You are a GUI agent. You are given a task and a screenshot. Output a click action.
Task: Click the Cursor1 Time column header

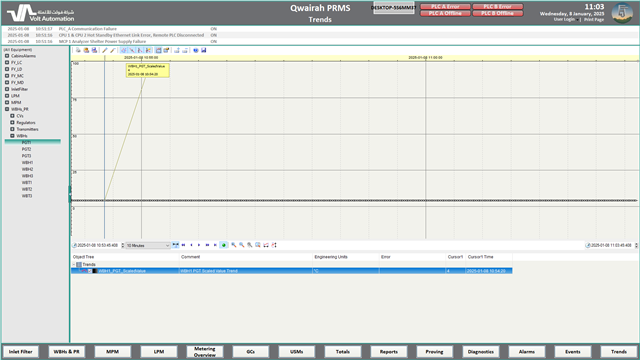click(x=480, y=257)
